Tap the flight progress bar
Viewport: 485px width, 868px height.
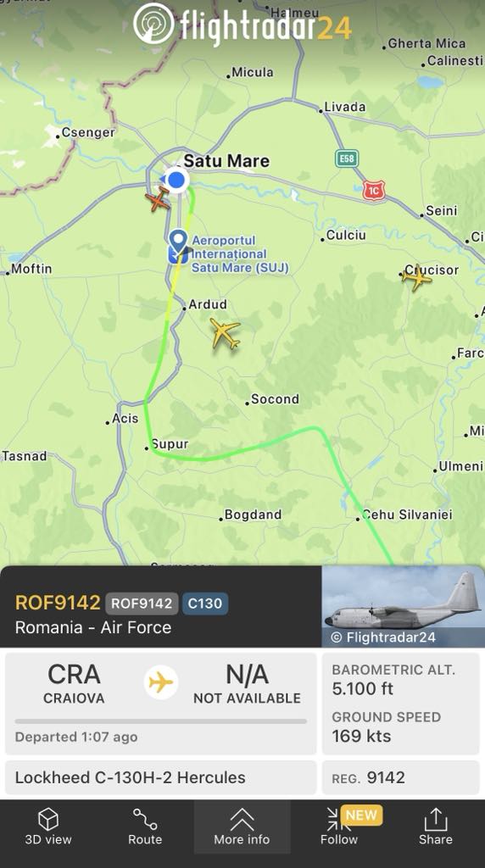click(160, 721)
